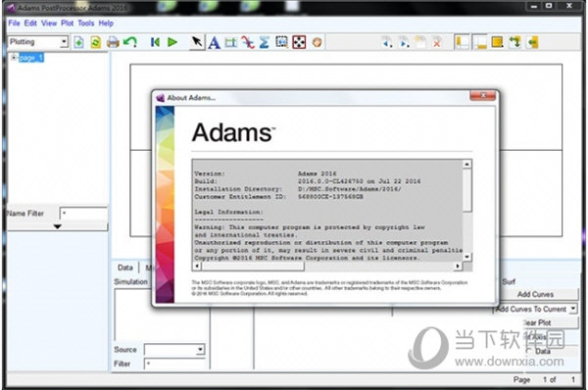Click the reload simulation icon
588x390 pixels.
tap(96, 42)
